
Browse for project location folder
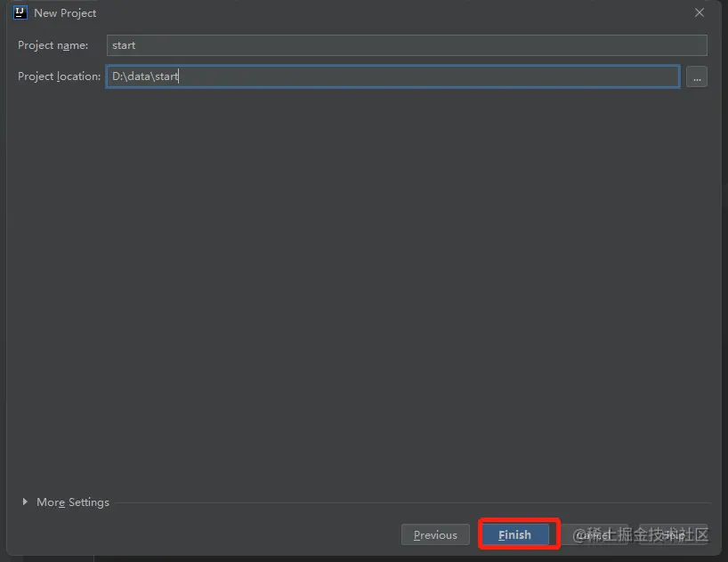pyautogui.click(x=697, y=77)
